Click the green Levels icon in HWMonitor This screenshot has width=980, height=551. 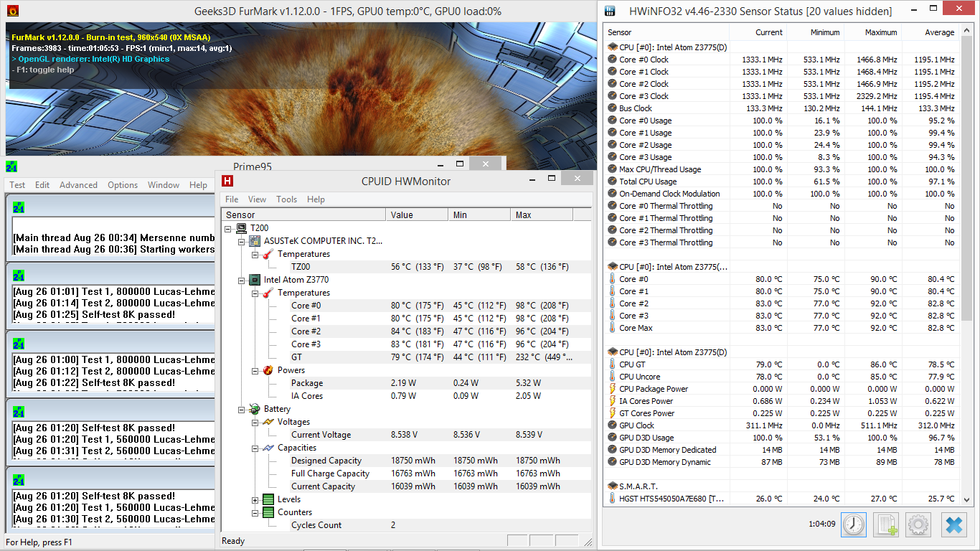tap(268, 499)
